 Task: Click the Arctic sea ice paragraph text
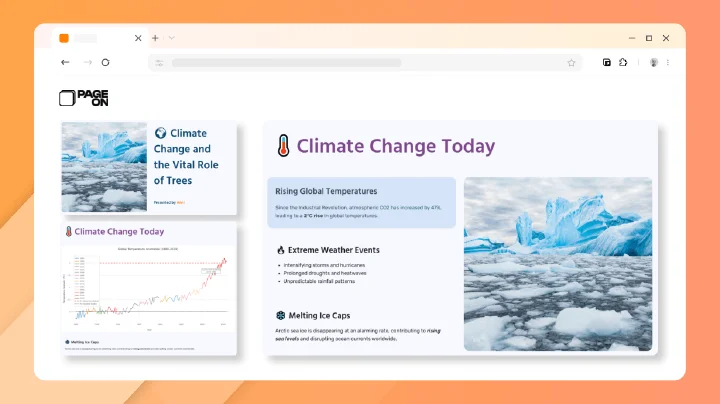358,335
